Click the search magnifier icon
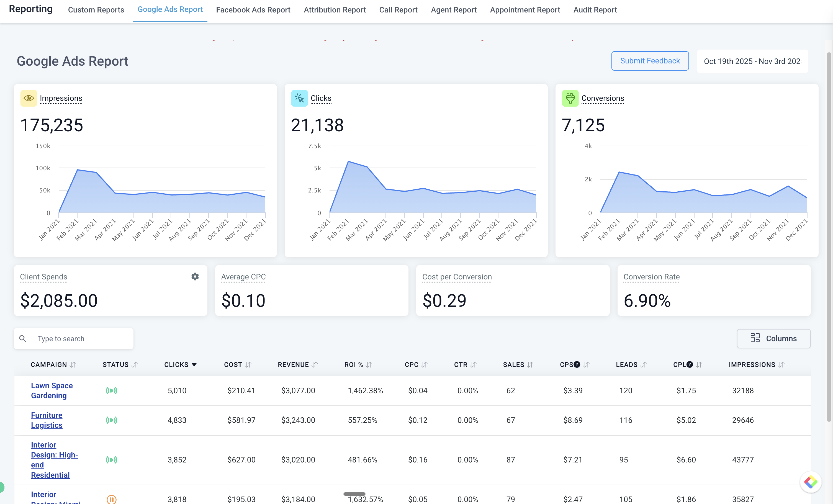The width and height of the screenshot is (833, 504). [23, 338]
